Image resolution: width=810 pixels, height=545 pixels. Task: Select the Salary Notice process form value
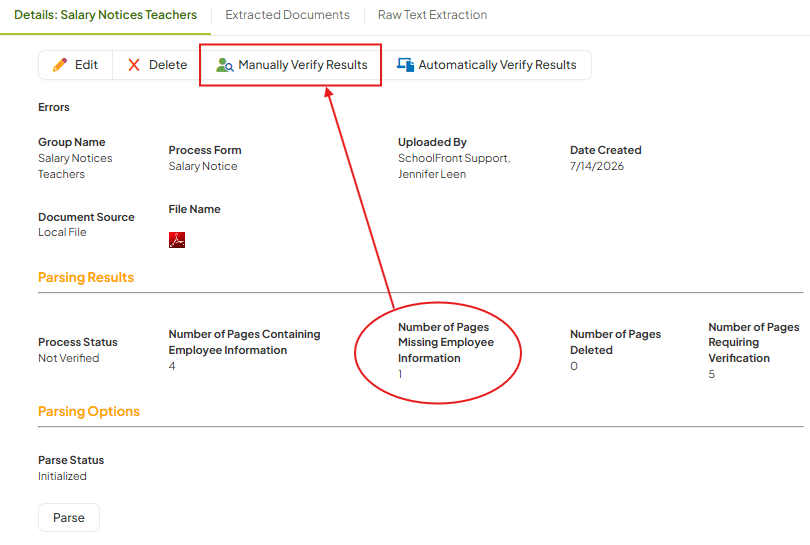pyautogui.click(x=203, y=166)
